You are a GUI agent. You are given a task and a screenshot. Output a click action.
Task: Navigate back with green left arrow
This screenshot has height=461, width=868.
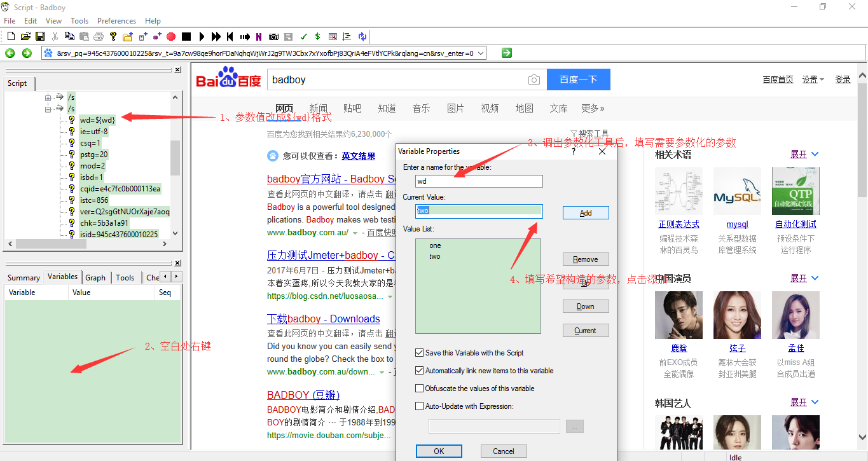(10, 53)
